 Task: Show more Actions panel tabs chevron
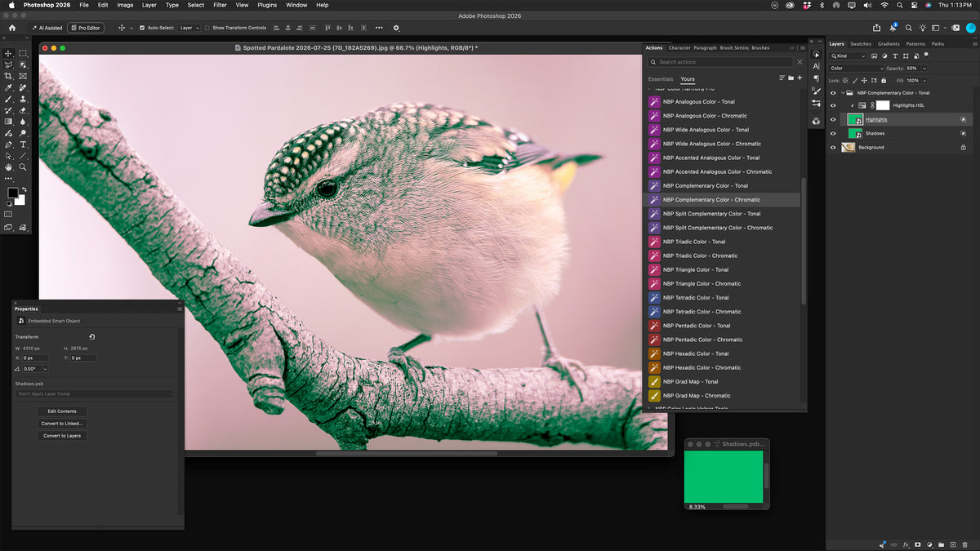[791, 47]
